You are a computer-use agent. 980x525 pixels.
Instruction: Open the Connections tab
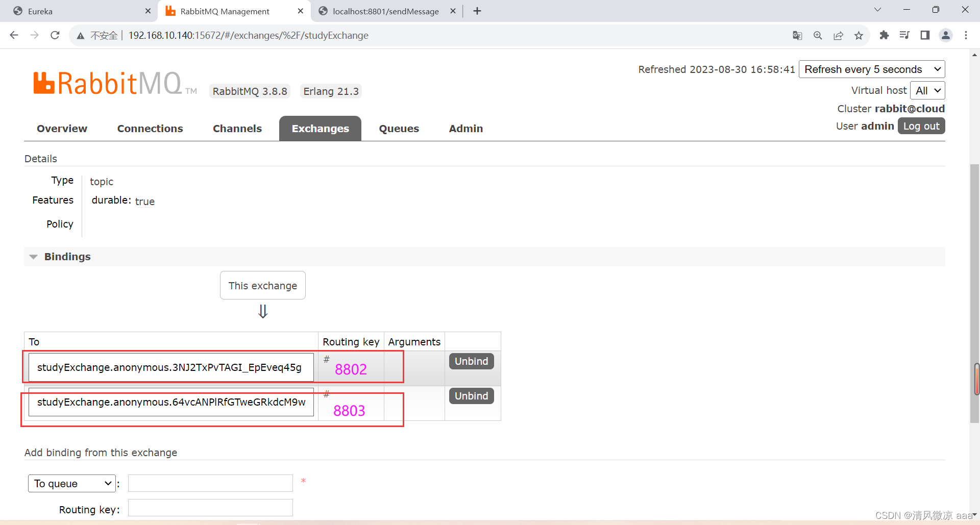point(150,129)
